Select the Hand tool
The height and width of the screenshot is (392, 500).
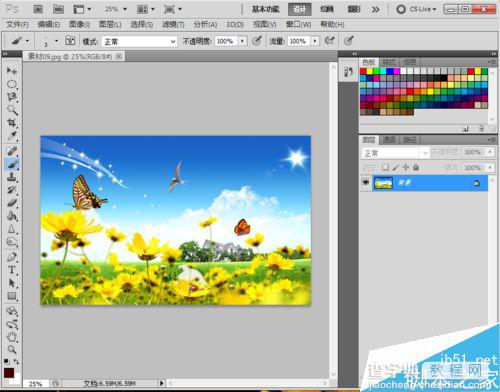[12, 337]
